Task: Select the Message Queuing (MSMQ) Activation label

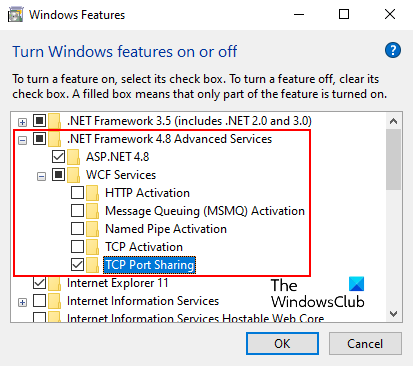Action: 205,211
